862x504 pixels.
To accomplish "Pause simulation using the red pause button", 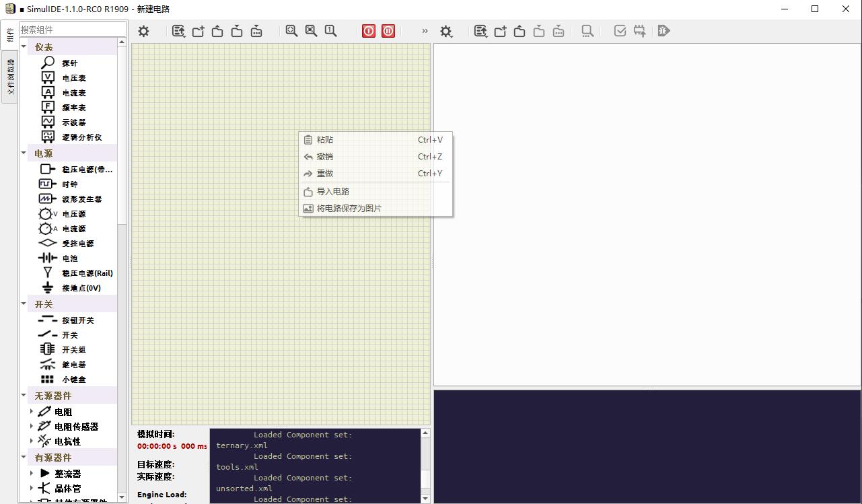I will pyautogui.click(x=388, y=31).
